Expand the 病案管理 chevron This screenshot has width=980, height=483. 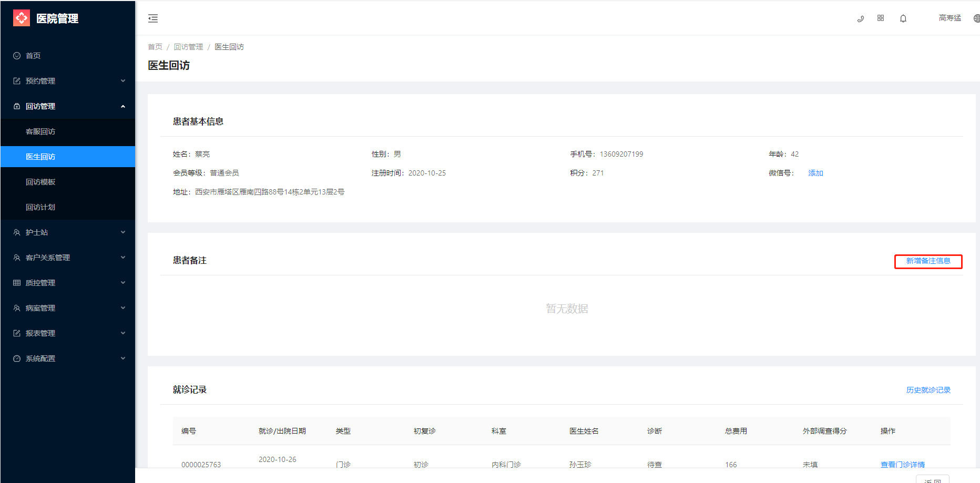(x=123, y=308)
